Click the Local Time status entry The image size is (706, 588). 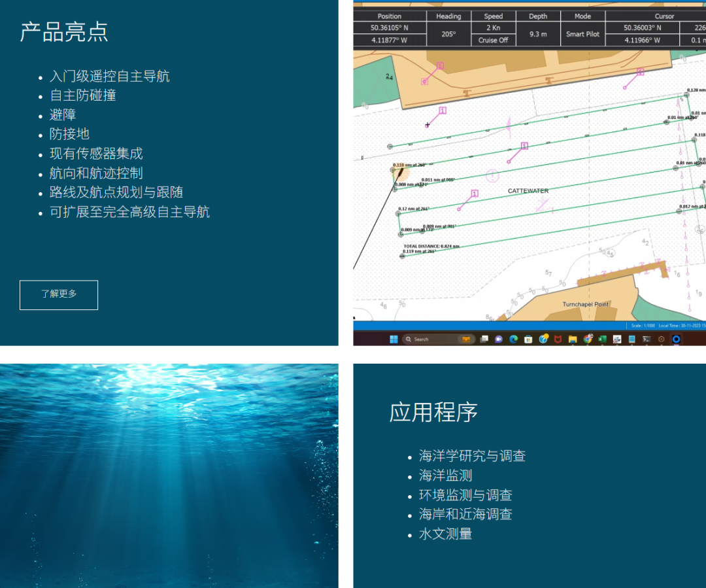pos(682,325)
